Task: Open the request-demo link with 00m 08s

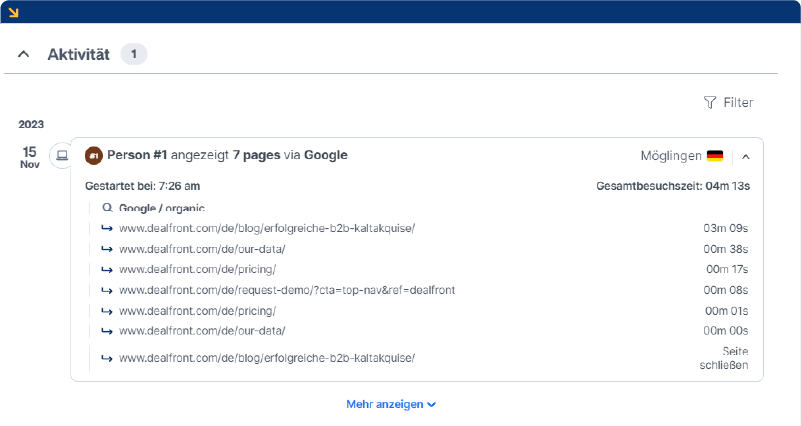Action: point(287,290)
